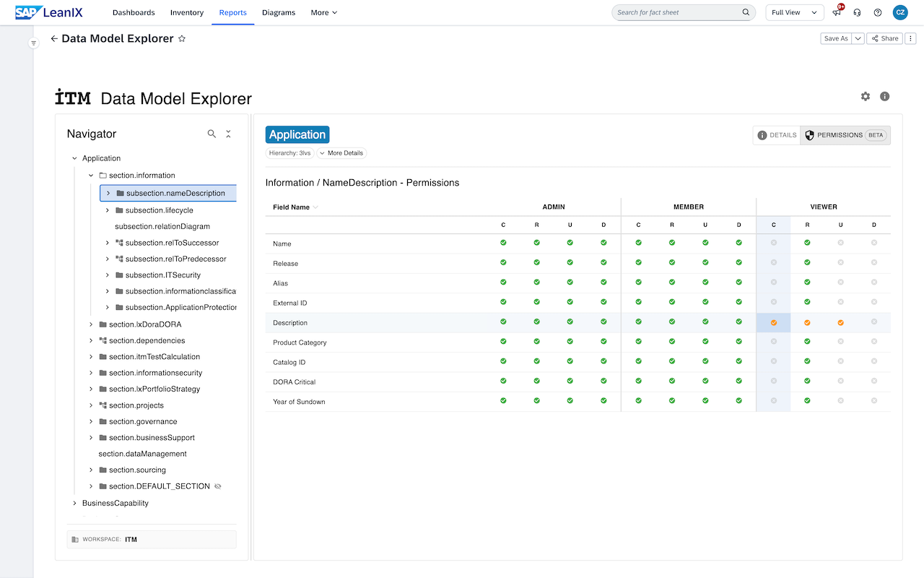Mark report as favorite with star icon

182,39
